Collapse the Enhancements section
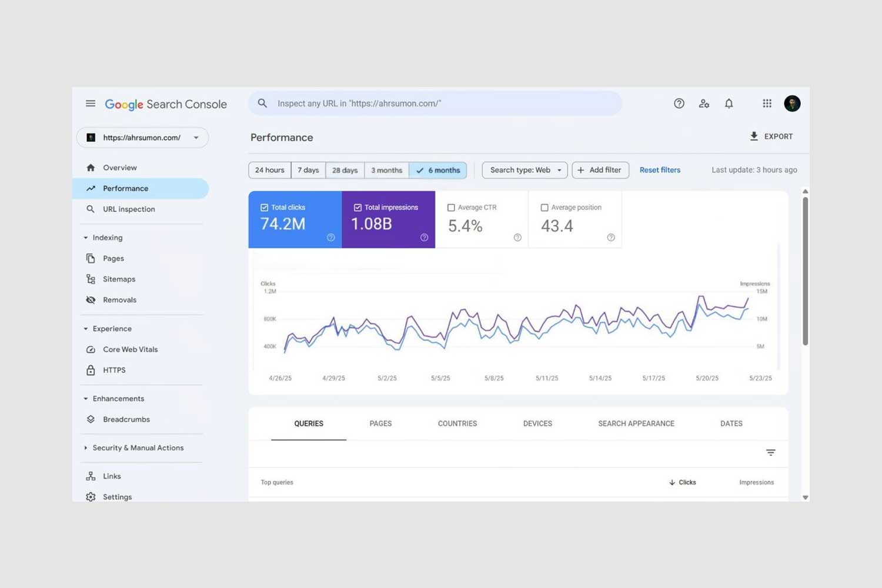Screen dimensions: 882x588 tap(86, 399)
